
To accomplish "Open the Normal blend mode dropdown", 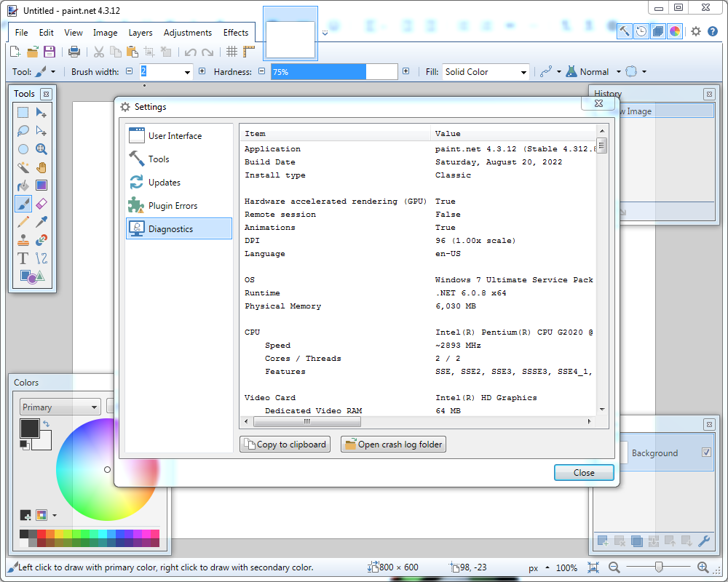I will [x=593, y=71].
